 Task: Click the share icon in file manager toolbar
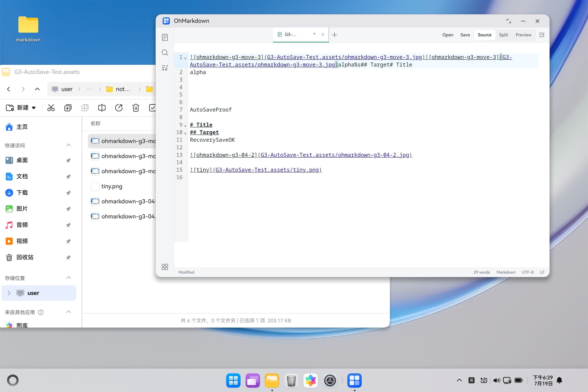[x=119, y=108]
